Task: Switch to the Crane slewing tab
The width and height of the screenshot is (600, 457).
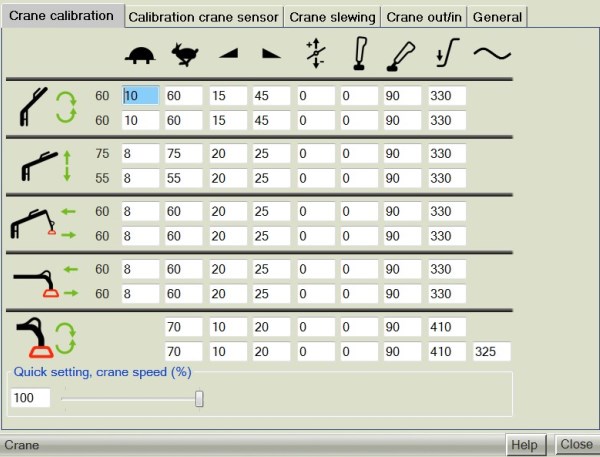Action: (x=332, y=17)
